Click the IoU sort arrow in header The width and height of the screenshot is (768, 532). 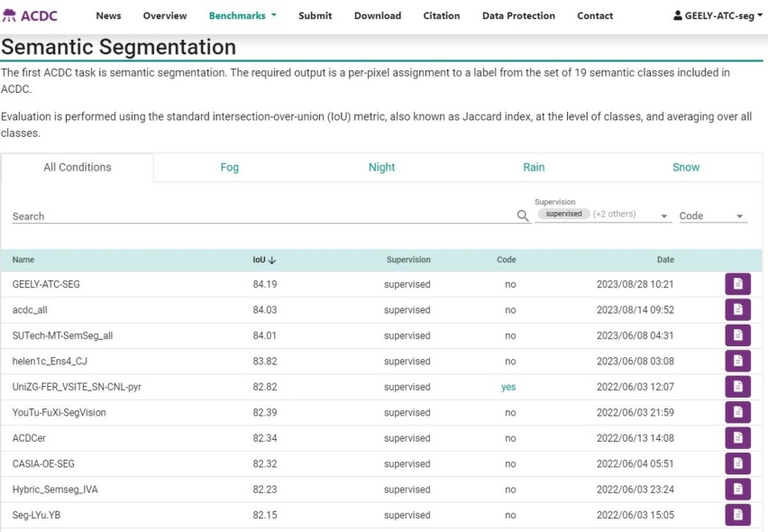(x=272, y=260)
